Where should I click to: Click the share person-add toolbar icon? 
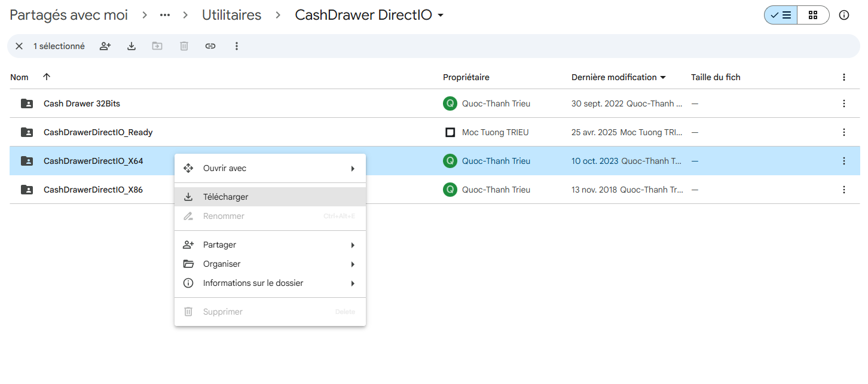coord(105,46)
